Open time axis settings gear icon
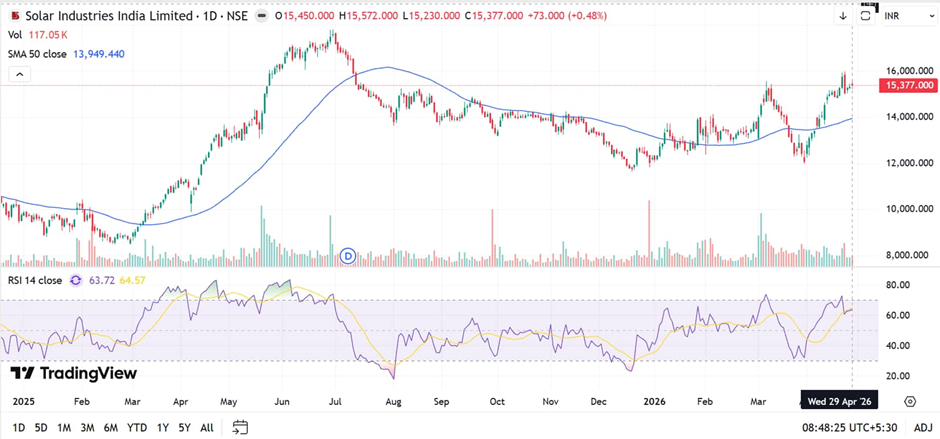940x439 pixels. click(x=910, y=401)
